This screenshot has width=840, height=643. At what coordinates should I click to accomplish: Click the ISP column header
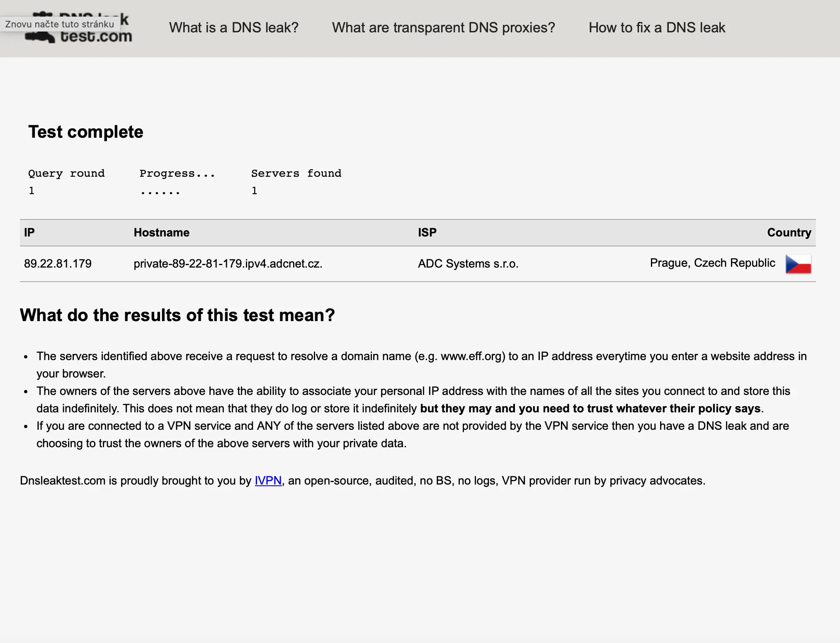pyautogui.click(x=427, y=232)
